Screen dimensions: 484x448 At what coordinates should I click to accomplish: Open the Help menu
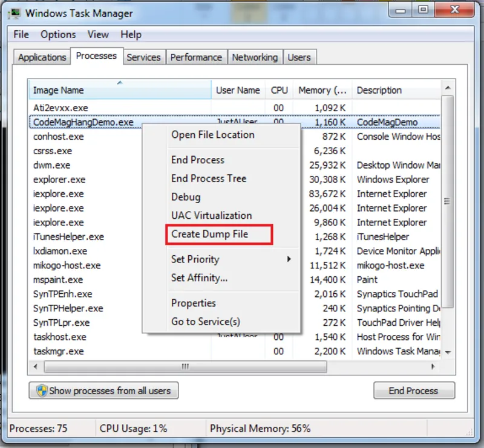[x=131, y=34]
